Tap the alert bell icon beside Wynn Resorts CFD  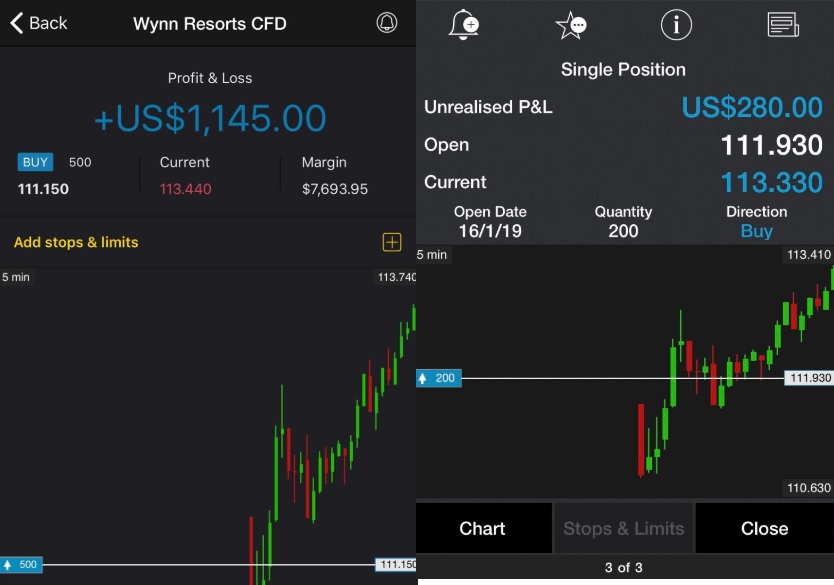click(x=387, y=23)
